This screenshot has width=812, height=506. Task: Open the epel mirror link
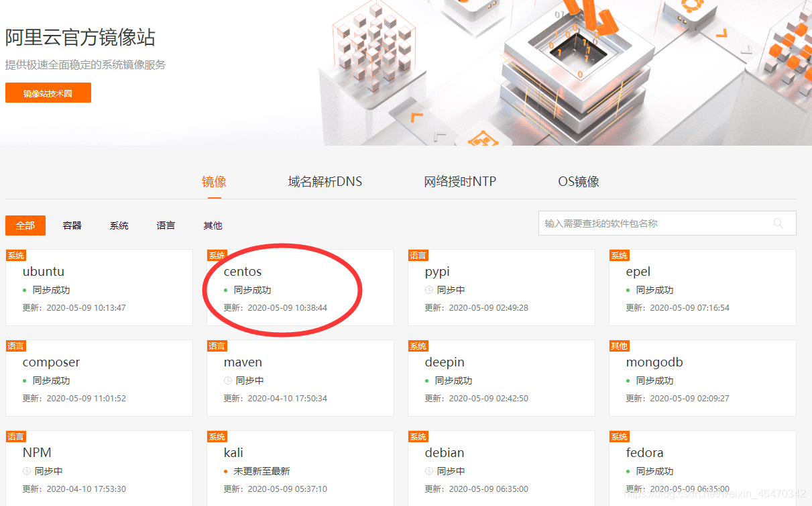click(638, 272)
